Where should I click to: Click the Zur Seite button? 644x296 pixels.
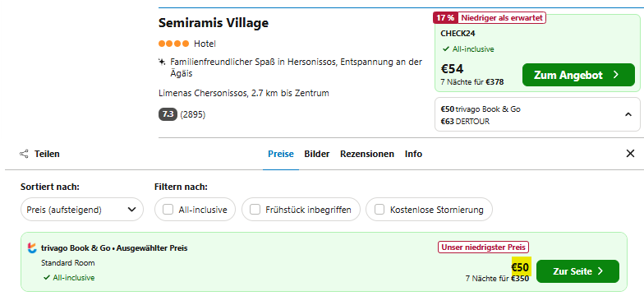pyautogui.click(x=577, y=271)
